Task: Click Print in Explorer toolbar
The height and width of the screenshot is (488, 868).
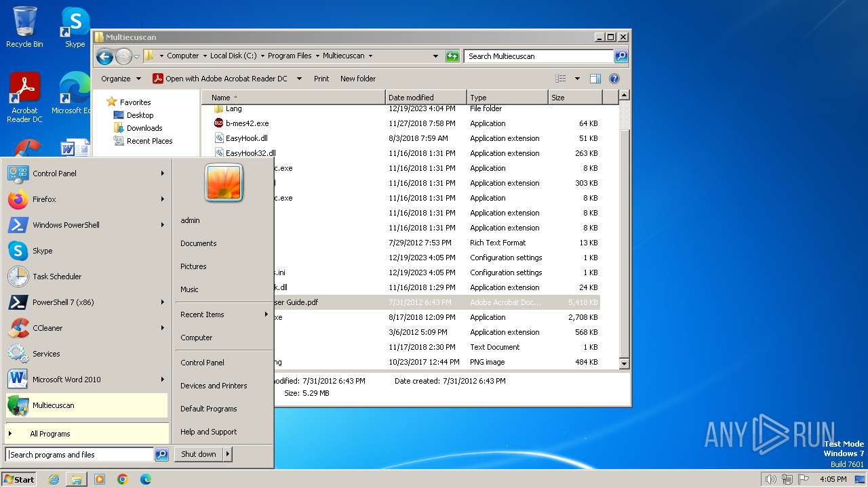Action: click(321, 79)
